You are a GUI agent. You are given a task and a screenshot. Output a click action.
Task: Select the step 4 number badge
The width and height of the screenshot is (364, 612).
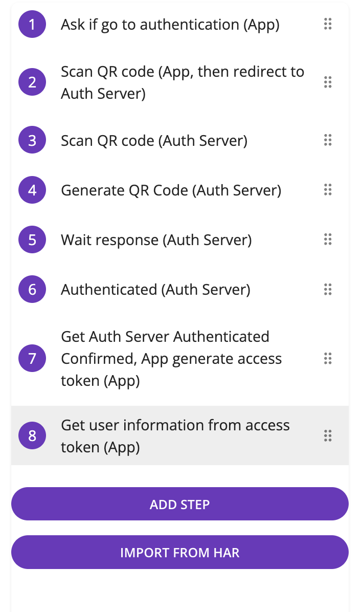click(x=32, y=190)
